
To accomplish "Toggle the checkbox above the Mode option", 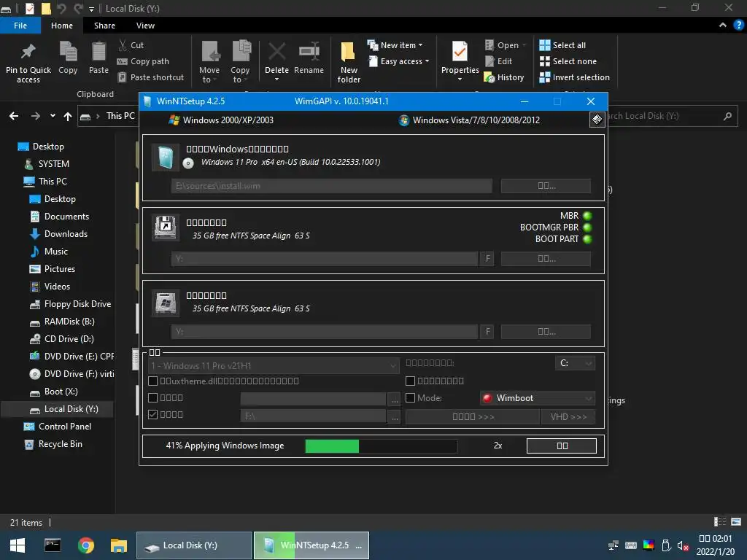I will (x=410, y=381).
